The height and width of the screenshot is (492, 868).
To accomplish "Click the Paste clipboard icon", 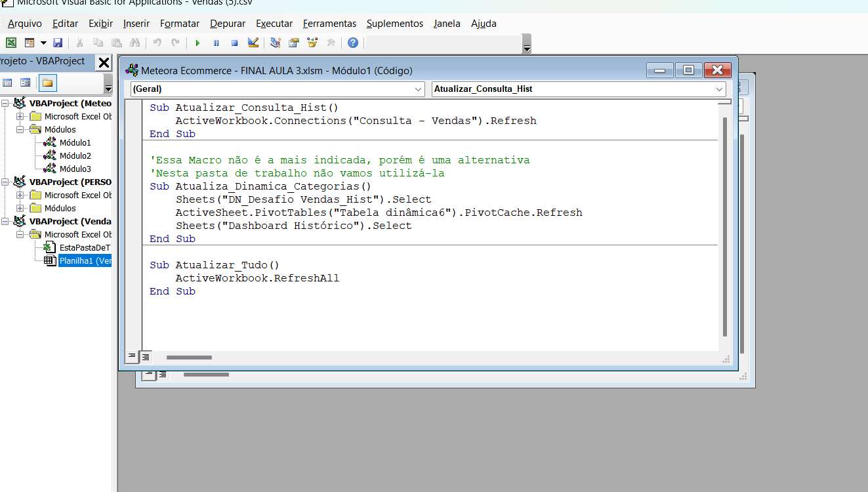I will tap(116, 43).
